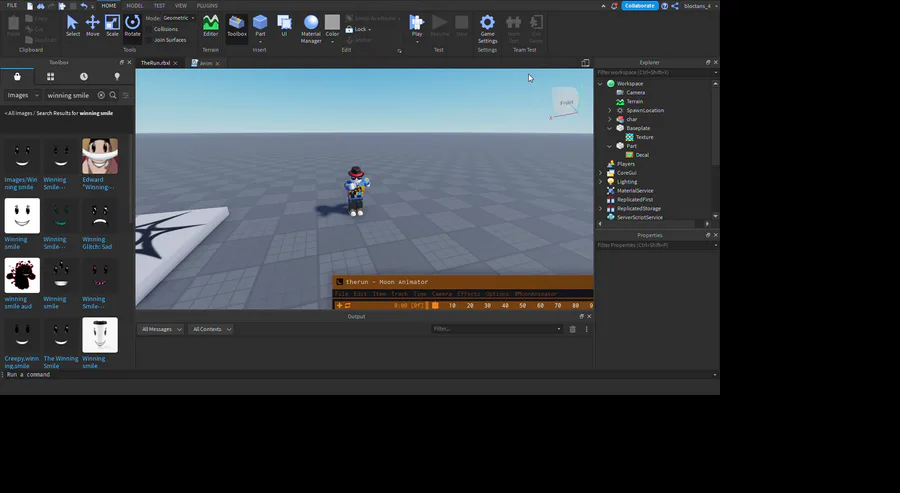Expand the SpawnLocation tree node
900x493 pixels.
(609, 110)
